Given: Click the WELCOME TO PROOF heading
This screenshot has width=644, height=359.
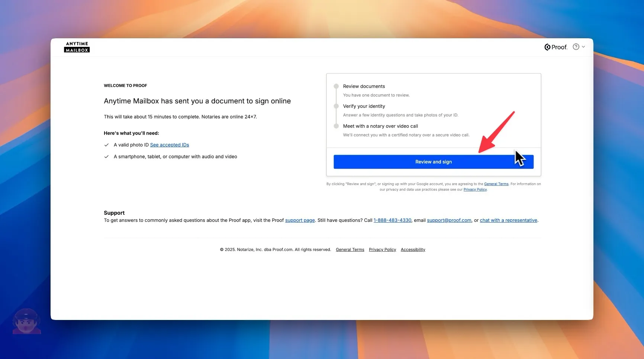Looking at the screenshot, I should click(x=125, y=86).
